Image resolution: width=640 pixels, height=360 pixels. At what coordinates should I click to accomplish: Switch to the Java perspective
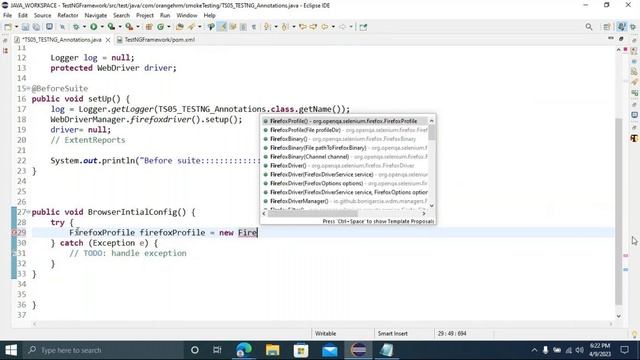(621, 27)
